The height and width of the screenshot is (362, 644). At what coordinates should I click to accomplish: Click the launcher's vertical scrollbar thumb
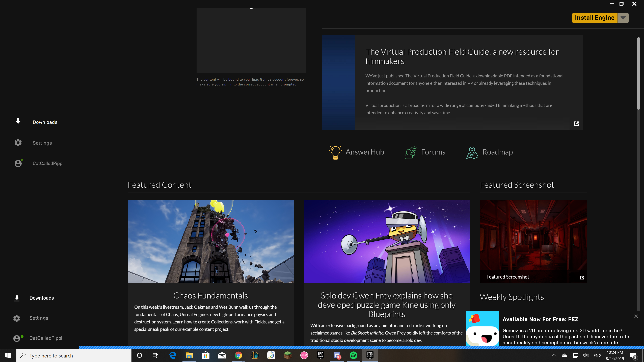[x=638, y=73]
